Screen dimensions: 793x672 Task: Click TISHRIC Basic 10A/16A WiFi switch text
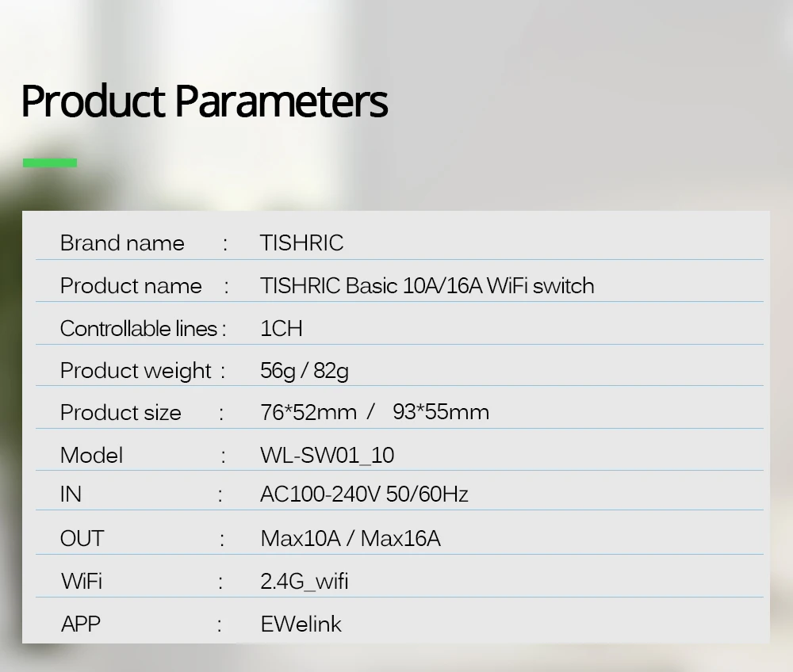pyautogui.click(x=427, y=286)
